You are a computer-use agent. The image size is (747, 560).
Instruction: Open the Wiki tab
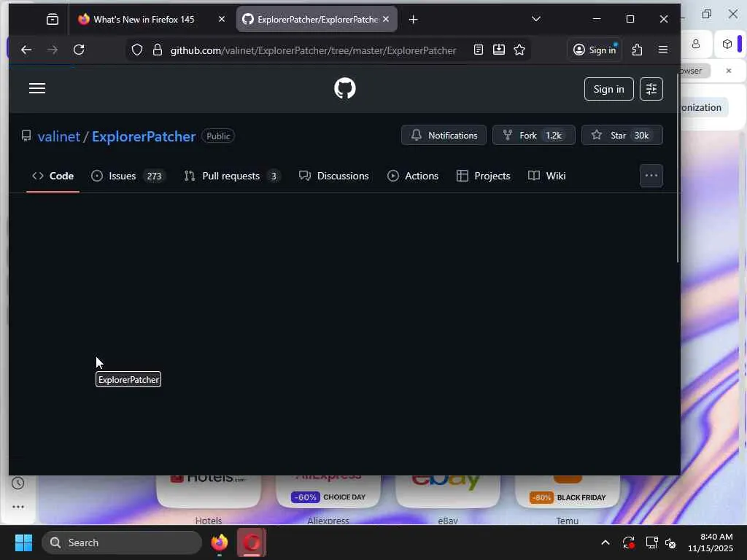click(x=547, y=176)
